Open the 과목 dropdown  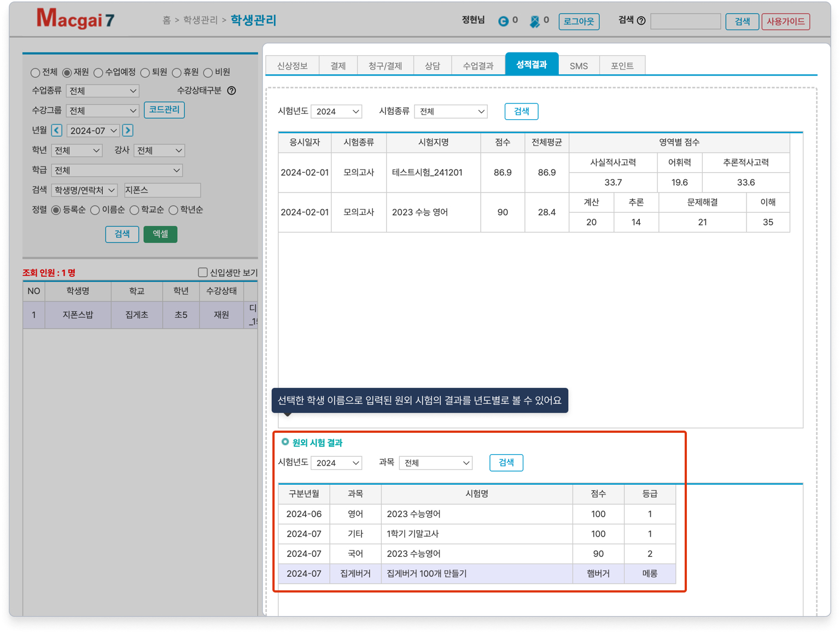(x=435, y=463)
